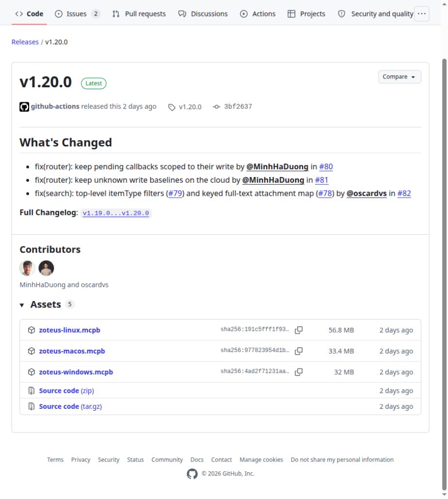This screenshot has width=448, height=499.
Task: Collapse the Assets section
Action: click(22, 305)
